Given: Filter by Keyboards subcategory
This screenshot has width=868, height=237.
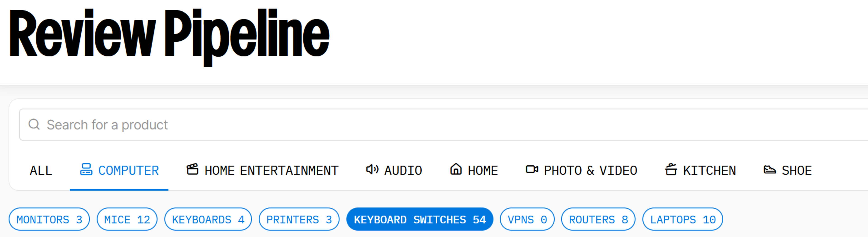Looking at the screenshot, I should click(x=208, y=219).
